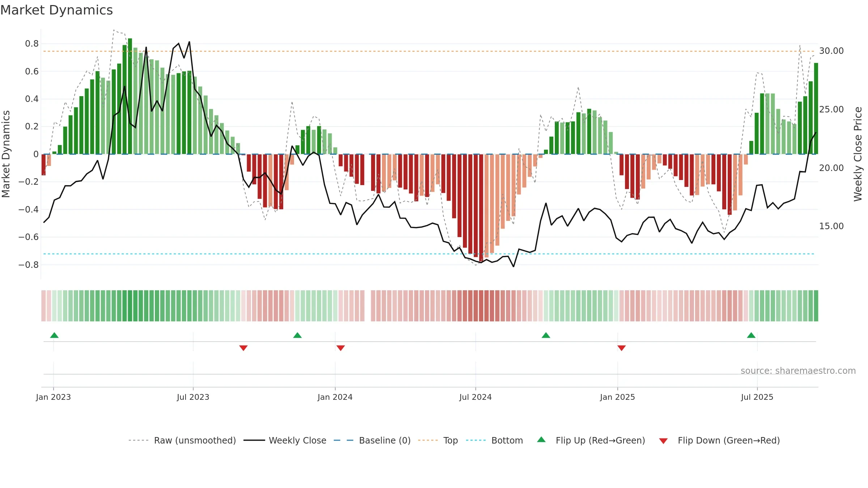This screenshot has width=868, height=488.
Task: Click the source: sharemaestro.com text
Action: 798,371
